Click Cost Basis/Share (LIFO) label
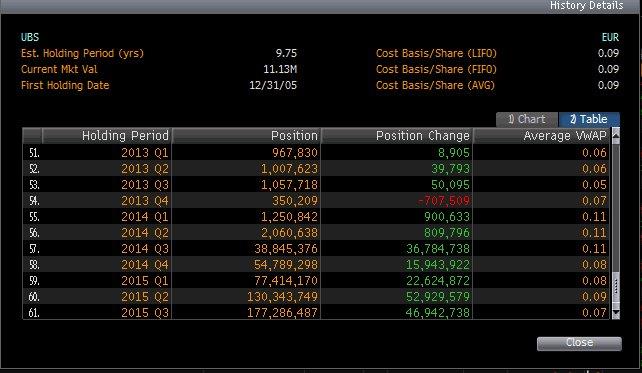The image size is (642, 373). (436, 53)
